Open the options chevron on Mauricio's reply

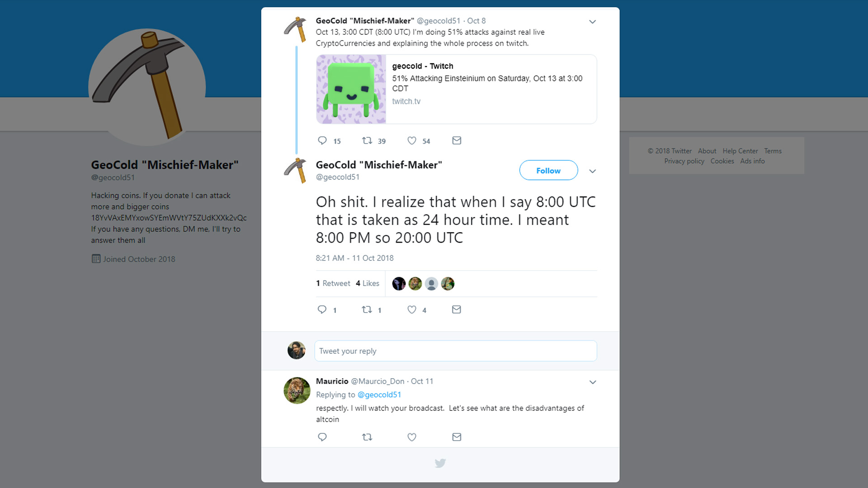click(x=593, y=382)
